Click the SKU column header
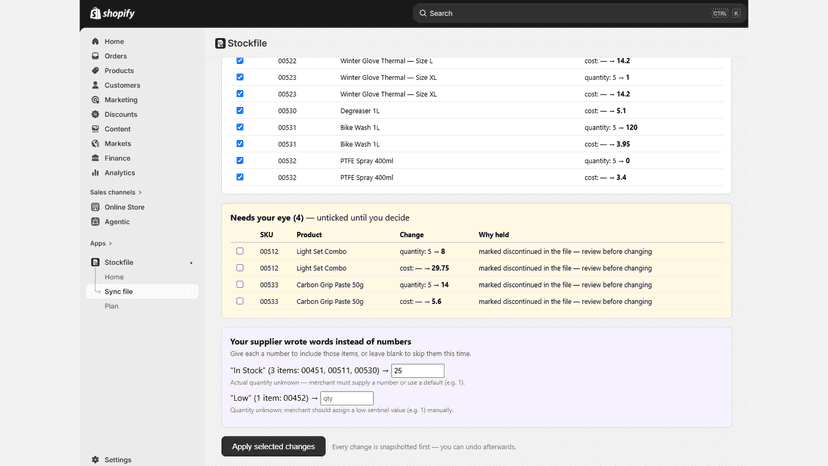The width and height of the screenshot is (828, 466). click(266, 235)
